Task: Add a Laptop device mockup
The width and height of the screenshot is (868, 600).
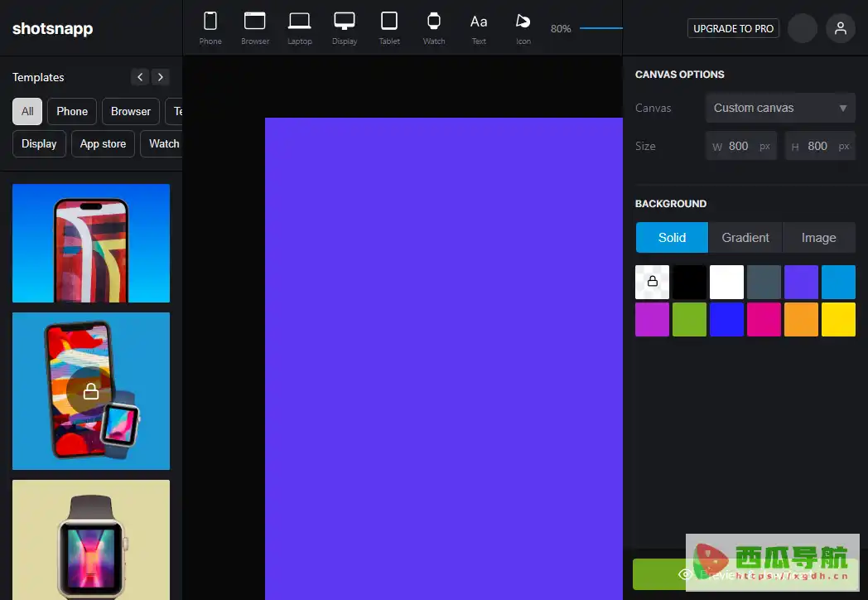Action: (300, 28)
